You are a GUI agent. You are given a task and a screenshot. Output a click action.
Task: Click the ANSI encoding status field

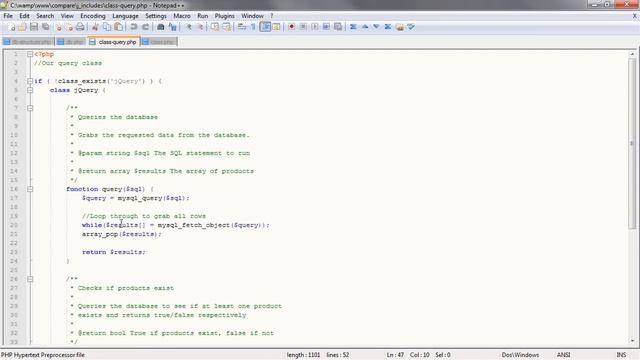563,355
